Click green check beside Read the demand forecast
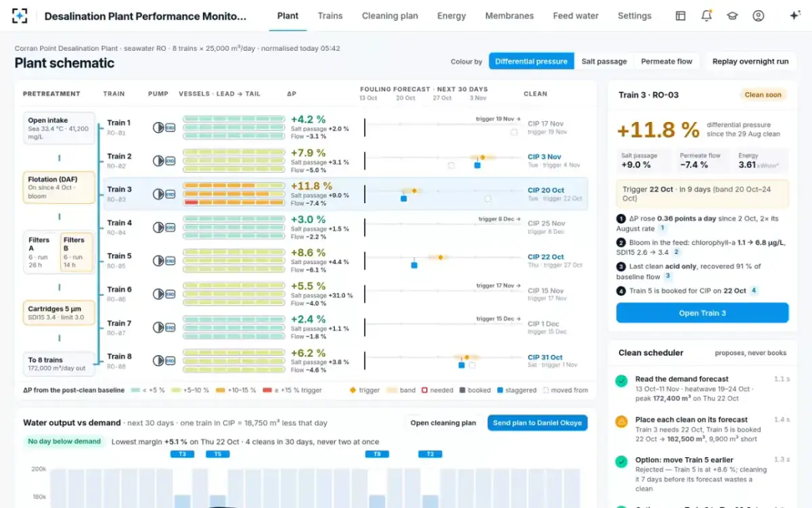 tap(621, 381)
